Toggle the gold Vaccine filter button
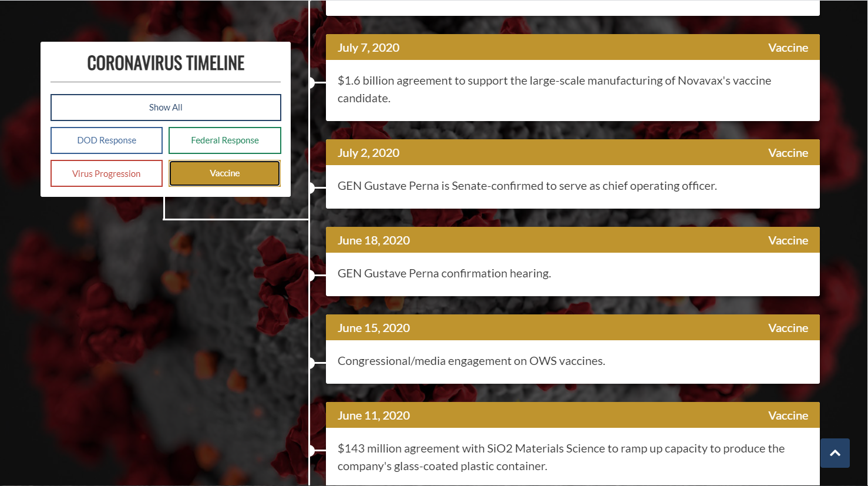This screenshot has height=486, width=868. pyautogui.click(x=225, y=173)
